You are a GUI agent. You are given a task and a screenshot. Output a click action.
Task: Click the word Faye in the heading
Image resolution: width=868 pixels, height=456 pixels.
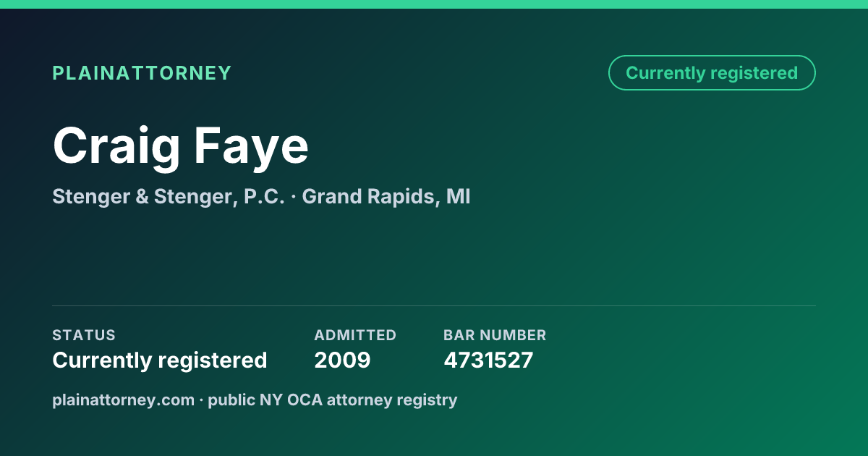click(x=250, y=145)
